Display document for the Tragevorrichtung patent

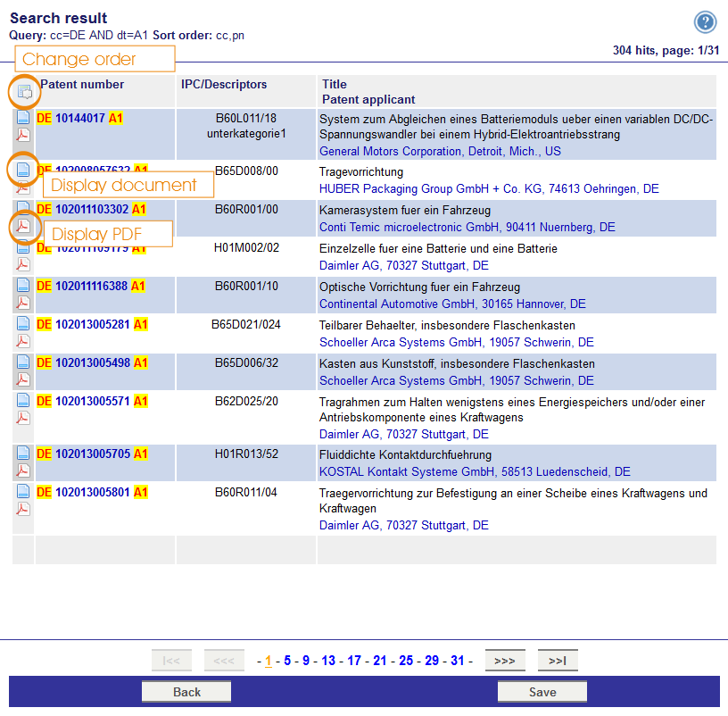pos(23,170)
